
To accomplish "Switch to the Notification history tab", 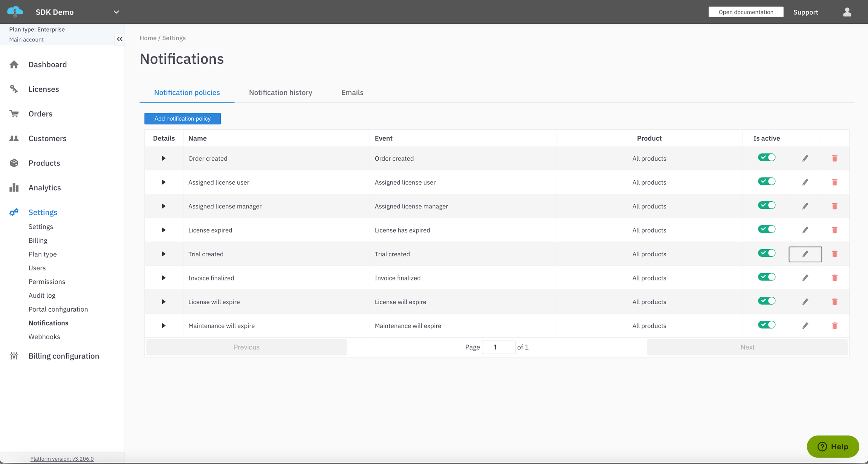I will pos(280,92).
